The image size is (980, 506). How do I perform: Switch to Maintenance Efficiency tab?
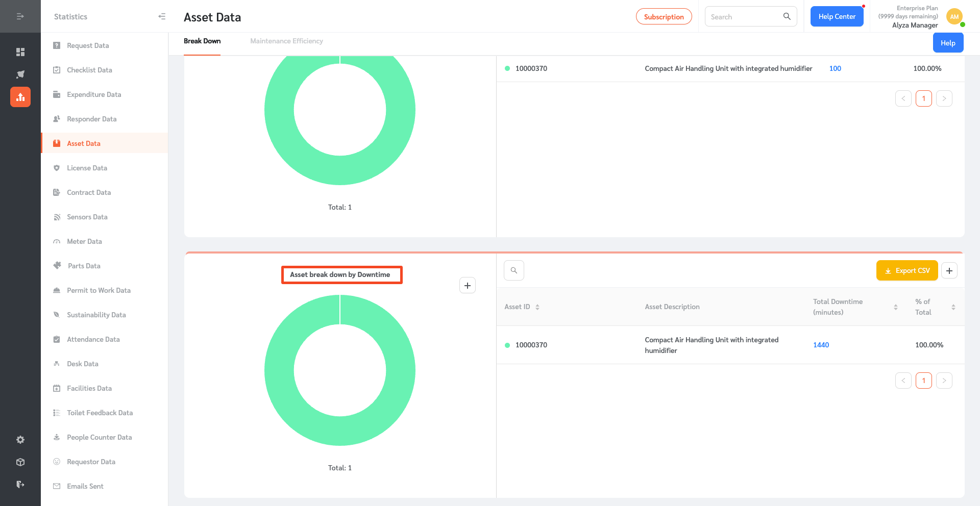pyautogui.click(x=286, y=41)
